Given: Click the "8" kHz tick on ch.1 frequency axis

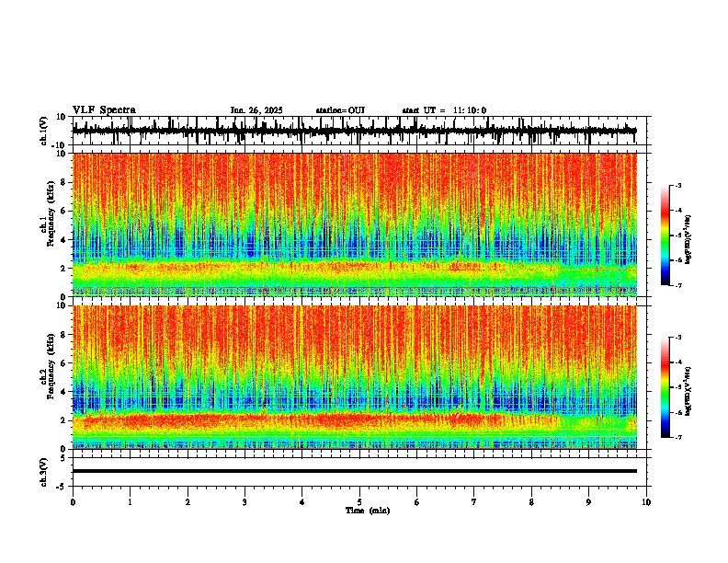Looking at the screenshot, I should [64, 182].
